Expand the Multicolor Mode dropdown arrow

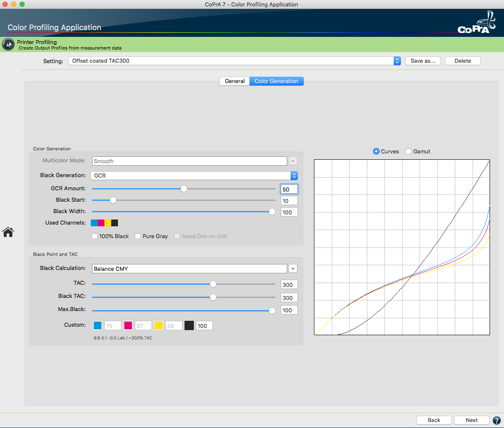coord(293,161)
